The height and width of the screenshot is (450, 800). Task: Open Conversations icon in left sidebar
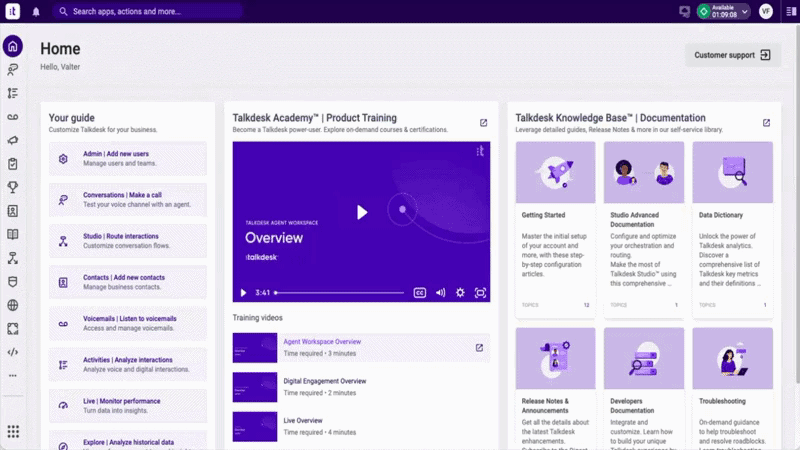pos(13,69)
